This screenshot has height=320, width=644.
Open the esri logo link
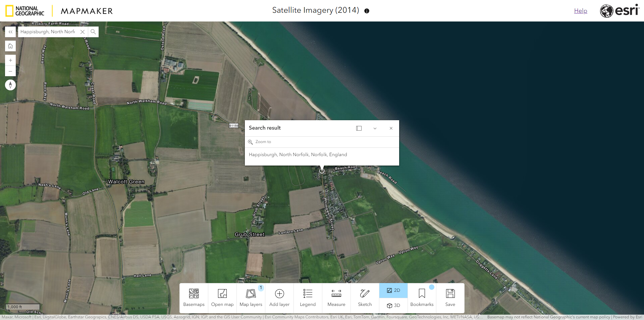[x=619, y=10]
